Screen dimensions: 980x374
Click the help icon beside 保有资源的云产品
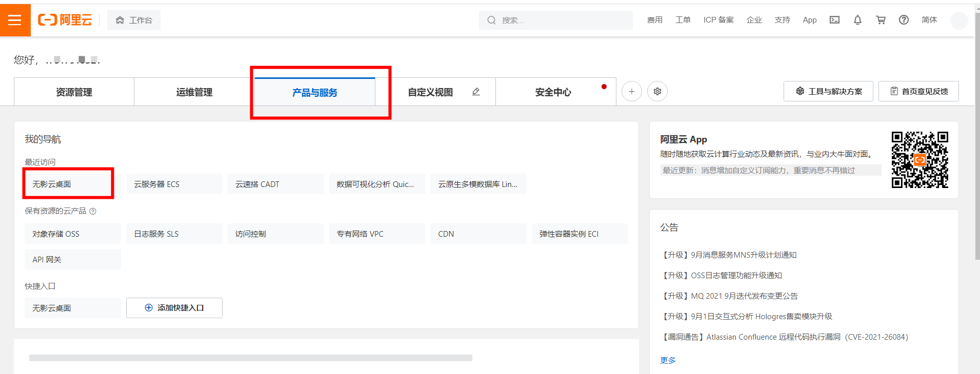[93, 211]
